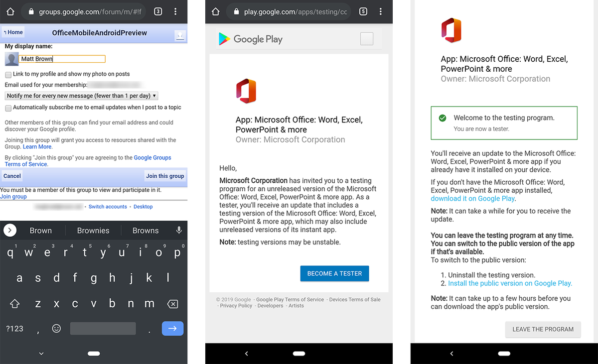This screenshot has height=364, width=598.
Task: Check 'Automatically subscribe me to email updates when I post'
Action: [x=7, y=108]
